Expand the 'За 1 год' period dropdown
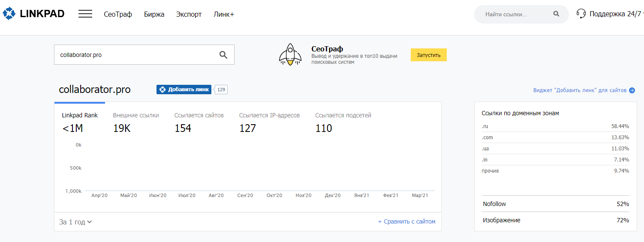 (x=75, y=222)
